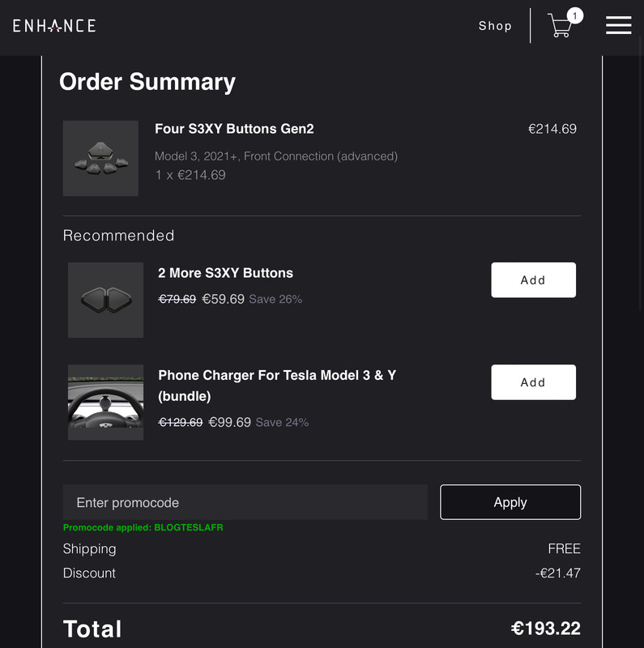Click the cart item count badge
This screenshot has height=648, width=644.
(x=574, y=15)
